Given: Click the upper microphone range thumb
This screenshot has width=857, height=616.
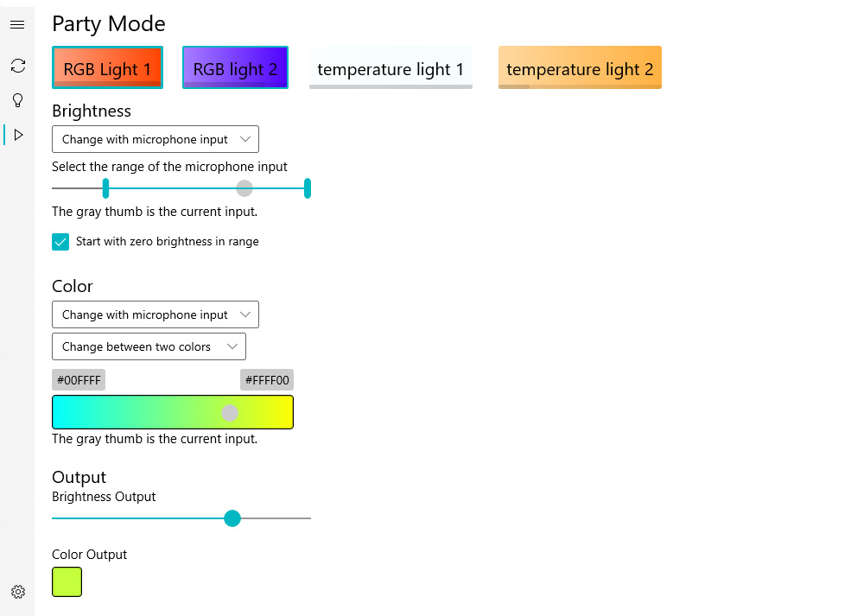Looking at the screenshot, I should pos(308,187).
